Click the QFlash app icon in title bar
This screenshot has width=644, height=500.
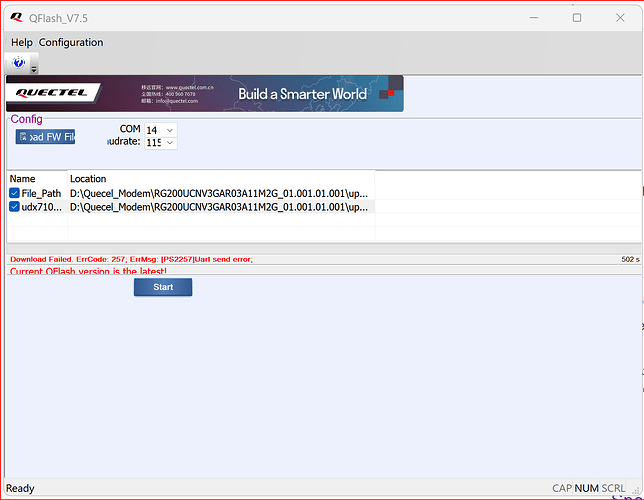tap(17, 17)
